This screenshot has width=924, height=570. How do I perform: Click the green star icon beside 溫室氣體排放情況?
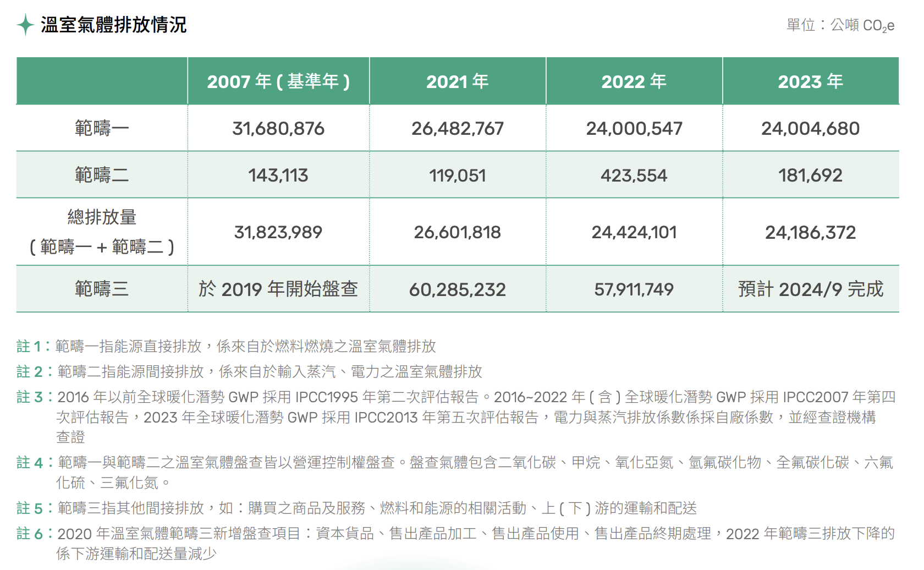click(25, 25)
